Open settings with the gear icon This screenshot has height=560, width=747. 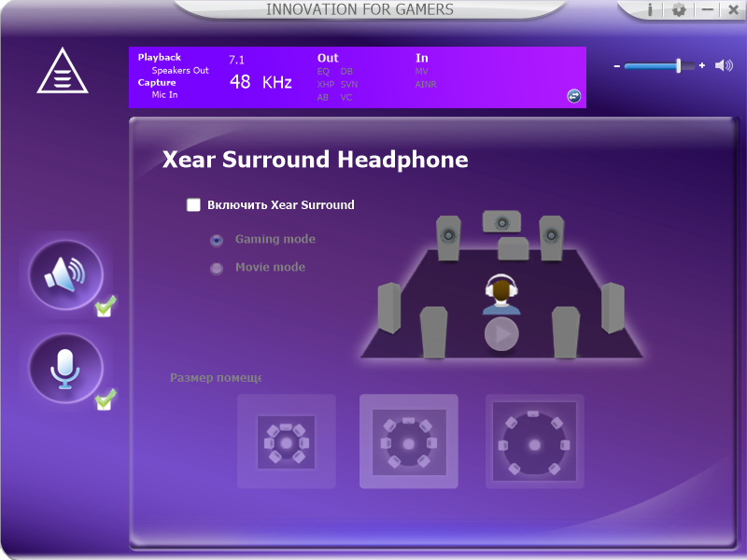[679, 9]
